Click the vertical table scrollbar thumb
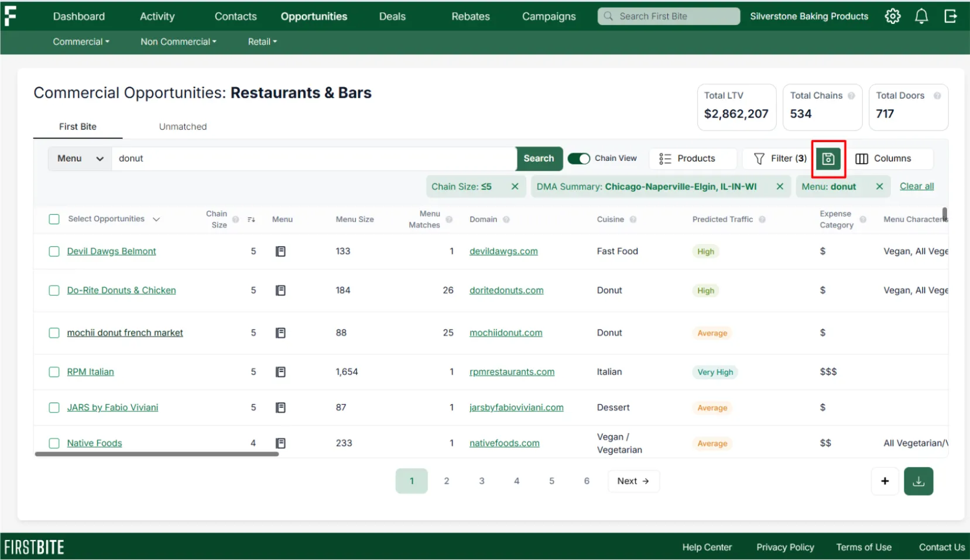 pos(945,214)
